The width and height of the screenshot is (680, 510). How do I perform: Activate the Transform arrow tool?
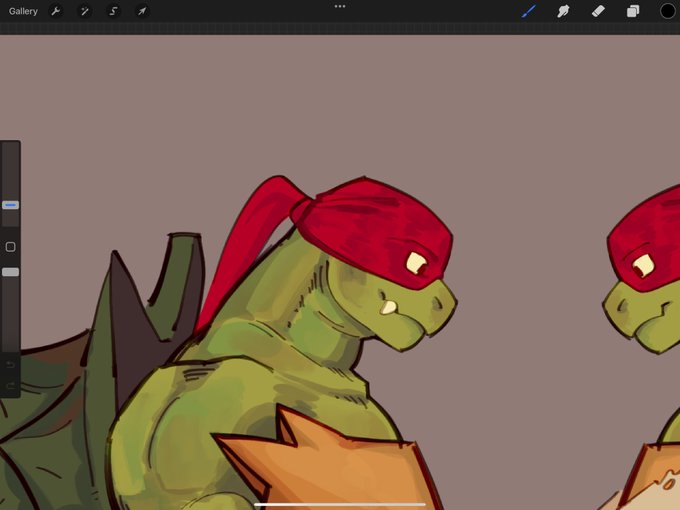[x=142, y=11]
